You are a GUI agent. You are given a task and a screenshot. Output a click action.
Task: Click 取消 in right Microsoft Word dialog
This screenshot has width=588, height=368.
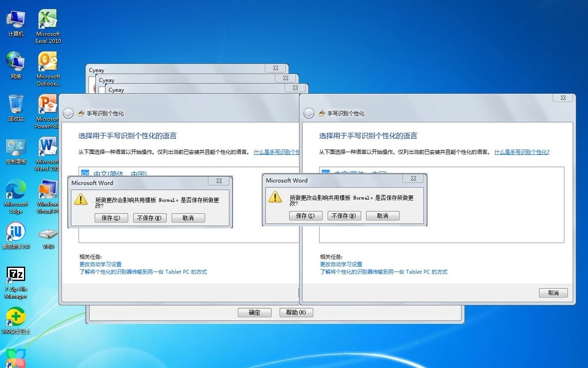tap(383, 216)
